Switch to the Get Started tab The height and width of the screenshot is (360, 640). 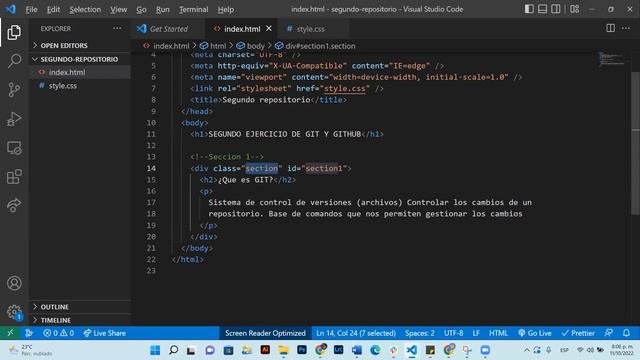(x=168, y=29)
